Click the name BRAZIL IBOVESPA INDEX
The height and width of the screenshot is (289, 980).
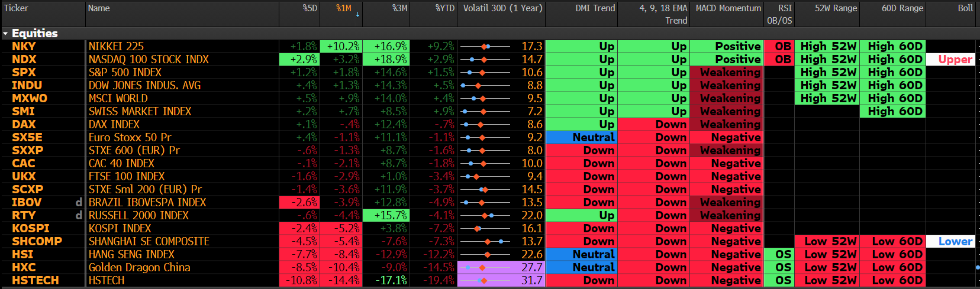tap(147, 202)
